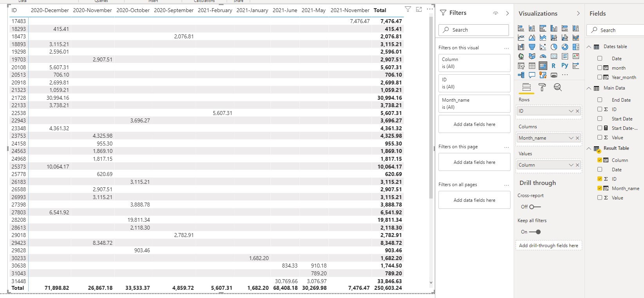Choose the area chart visualization
The height and width of the screenshot is (298, 644).
[532, 38]
